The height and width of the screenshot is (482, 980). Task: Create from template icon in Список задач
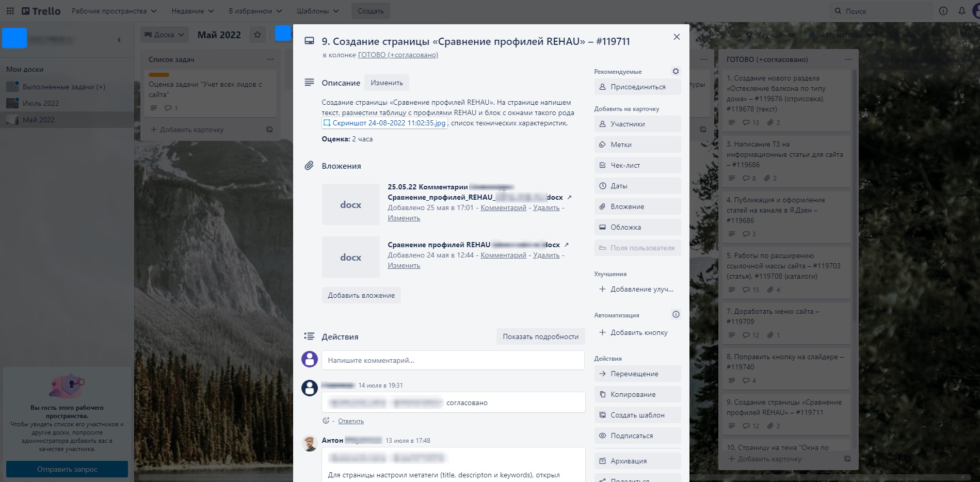coord(269,130)
